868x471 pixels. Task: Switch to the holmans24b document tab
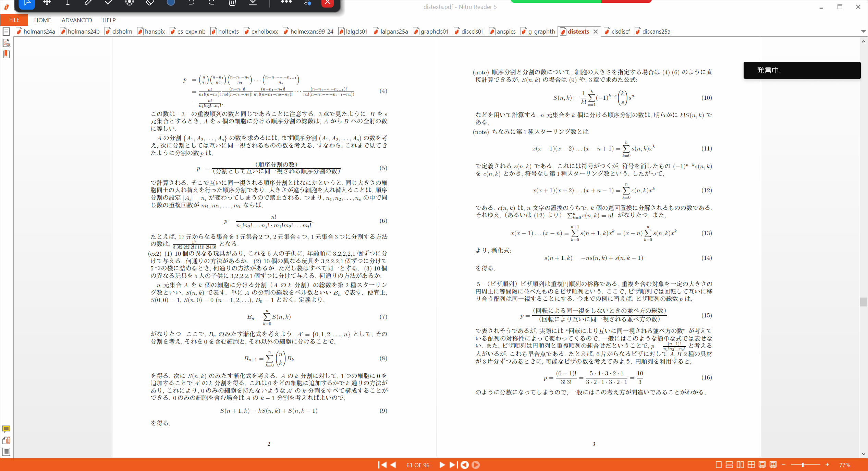(x=80, y=32)
